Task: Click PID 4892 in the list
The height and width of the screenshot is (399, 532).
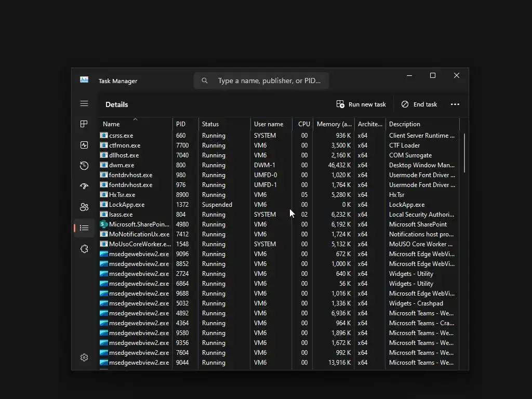Action: (x=182, y=313)
